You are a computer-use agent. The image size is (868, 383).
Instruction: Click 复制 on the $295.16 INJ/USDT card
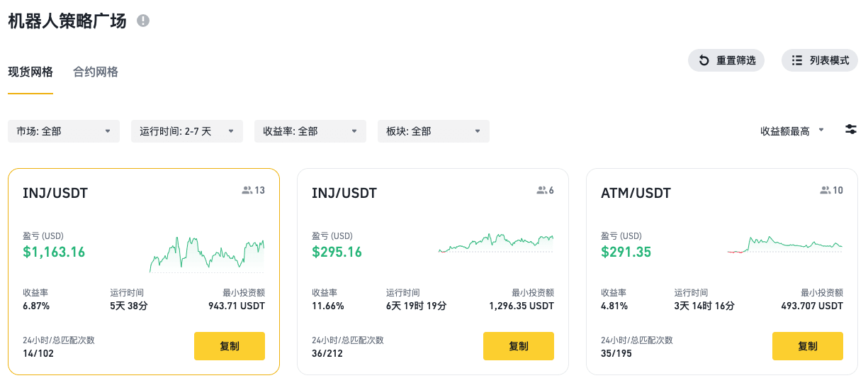coord(519,346)
